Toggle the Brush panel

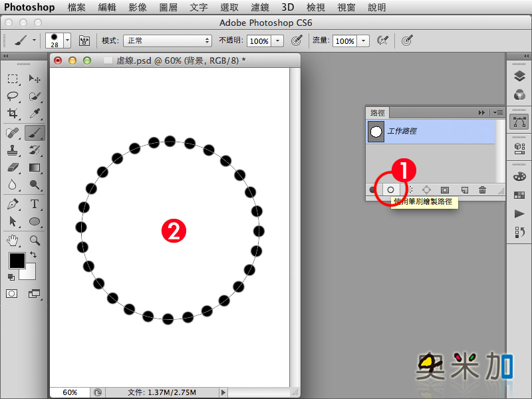84,41
